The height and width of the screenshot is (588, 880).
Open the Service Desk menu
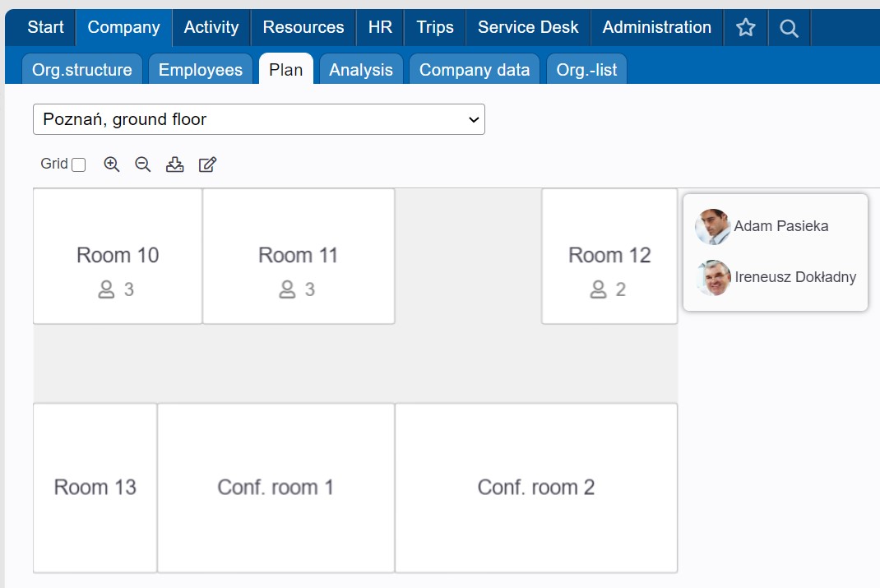[x=527, y=27]
